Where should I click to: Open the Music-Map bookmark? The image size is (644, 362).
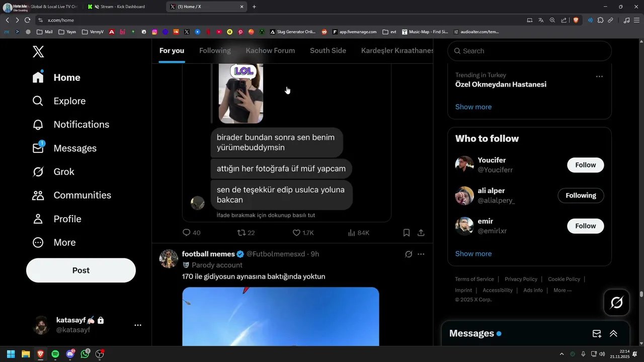pyautogui.click(x=425, y=32)
